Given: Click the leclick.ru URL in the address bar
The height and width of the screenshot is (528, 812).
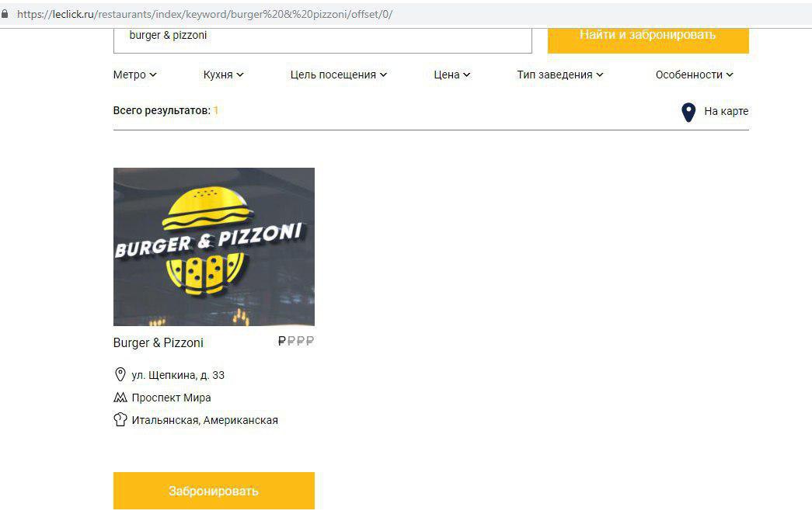Looking at the screenshot, I should point(204,15).
